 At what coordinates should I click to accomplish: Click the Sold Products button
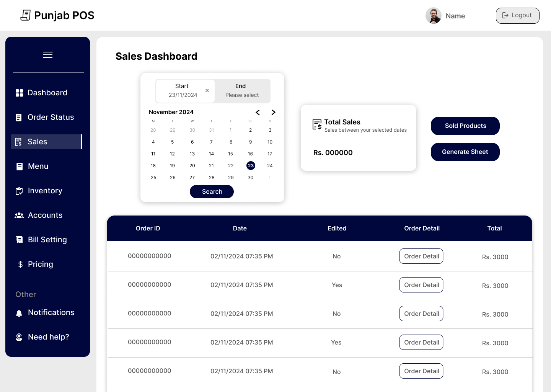tap(465, 126)
